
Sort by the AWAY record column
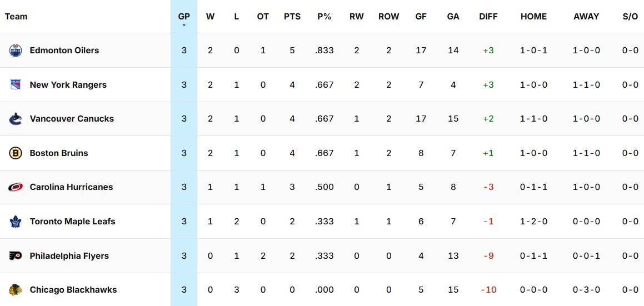click(x=587, y=17)
